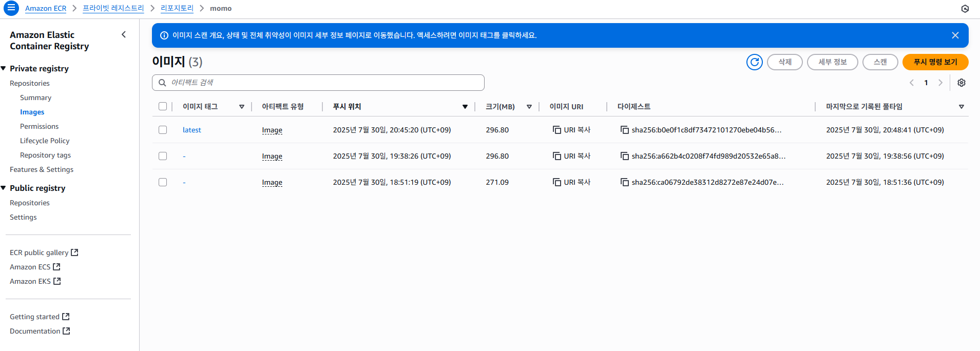Sort by 크기(MB) column arrow

pos(529,107)
